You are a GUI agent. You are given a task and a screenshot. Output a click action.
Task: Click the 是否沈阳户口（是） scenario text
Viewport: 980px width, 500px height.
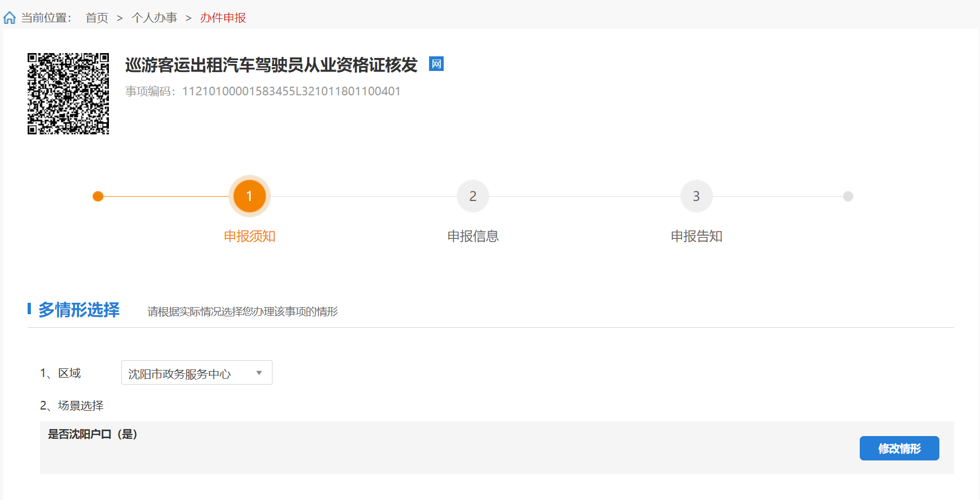93,434
